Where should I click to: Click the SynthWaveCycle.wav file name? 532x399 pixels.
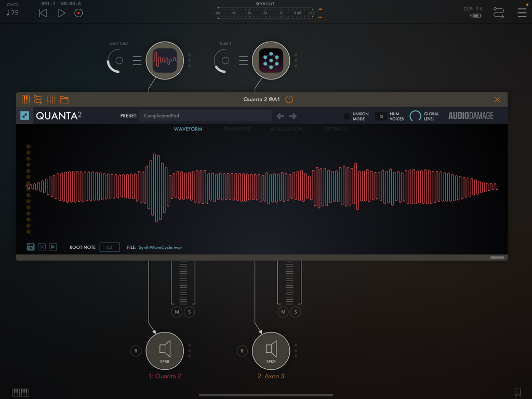[x=160, y=247]
